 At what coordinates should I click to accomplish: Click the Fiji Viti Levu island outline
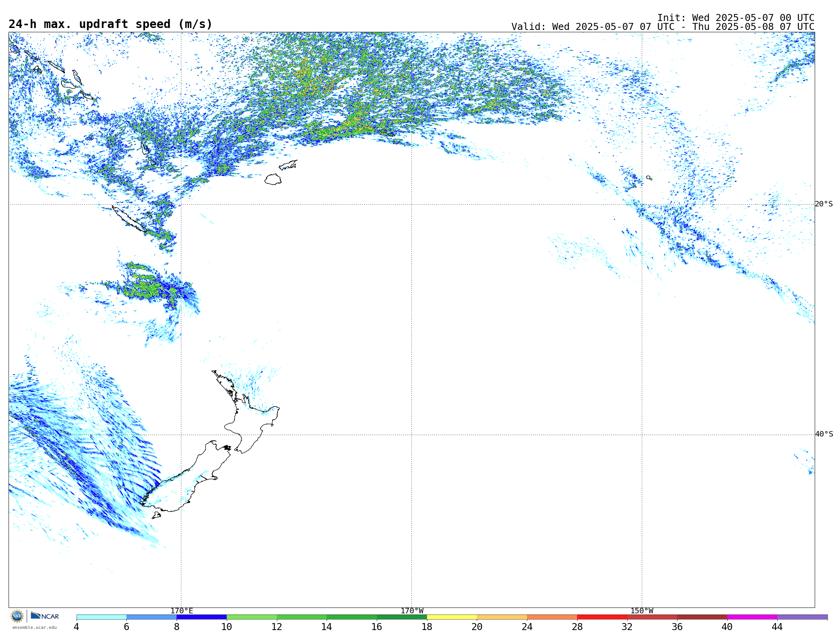pos(273,179)
